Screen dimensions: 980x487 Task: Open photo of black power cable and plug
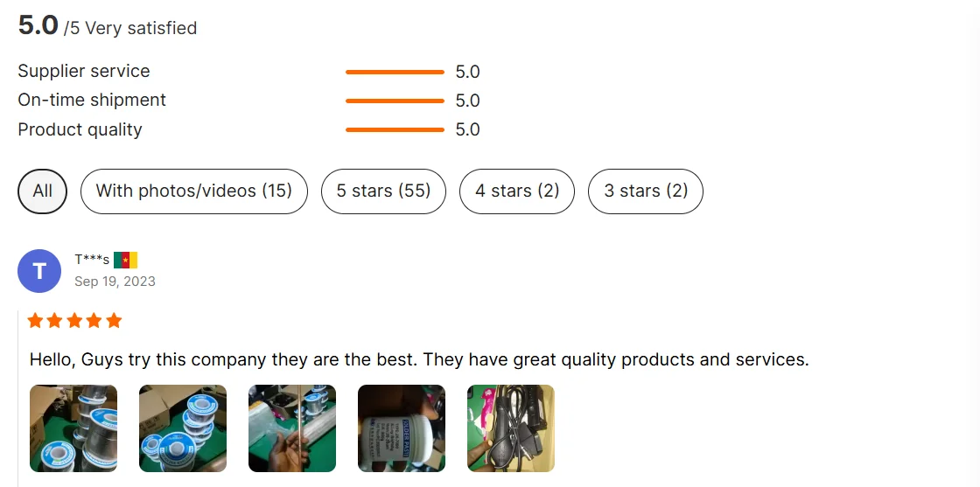(511, 428)
